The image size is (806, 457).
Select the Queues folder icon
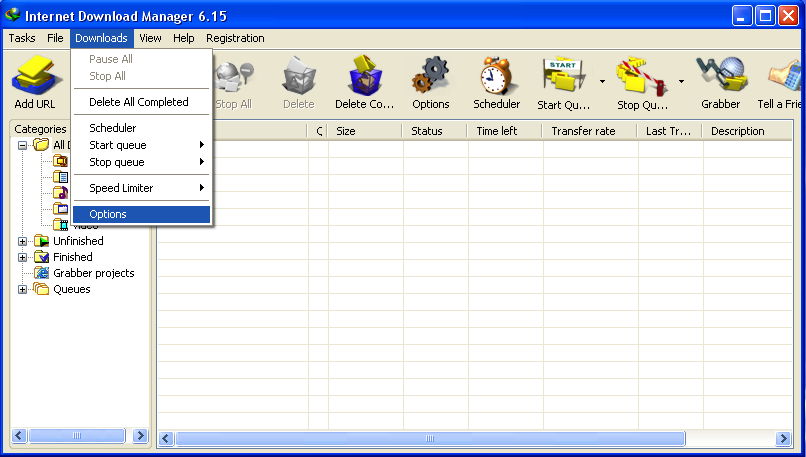pyautogui.click(x=41, y=289)
